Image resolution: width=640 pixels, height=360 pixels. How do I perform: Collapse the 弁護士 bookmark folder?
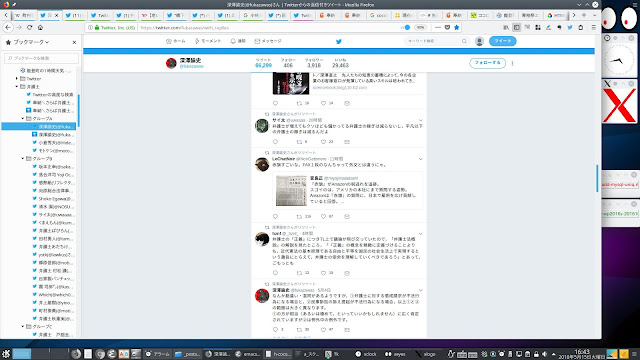click(17, 87)
